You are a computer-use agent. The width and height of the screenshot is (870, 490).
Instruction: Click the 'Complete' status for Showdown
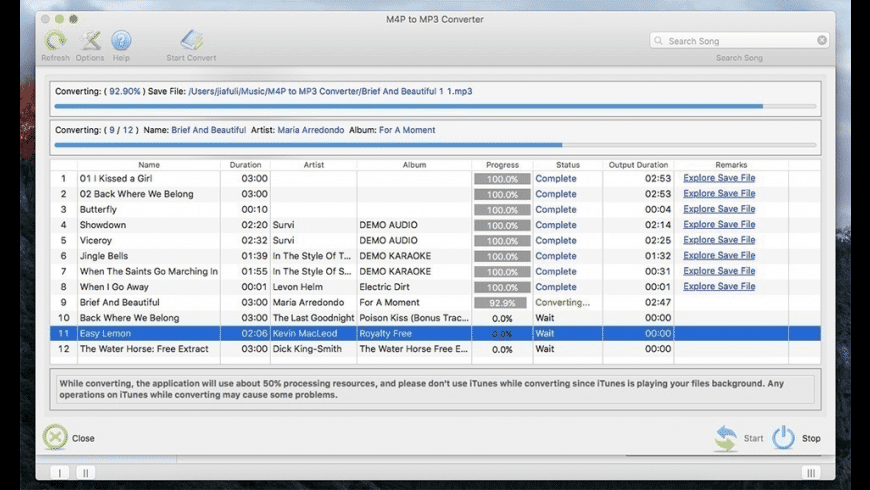555,225
